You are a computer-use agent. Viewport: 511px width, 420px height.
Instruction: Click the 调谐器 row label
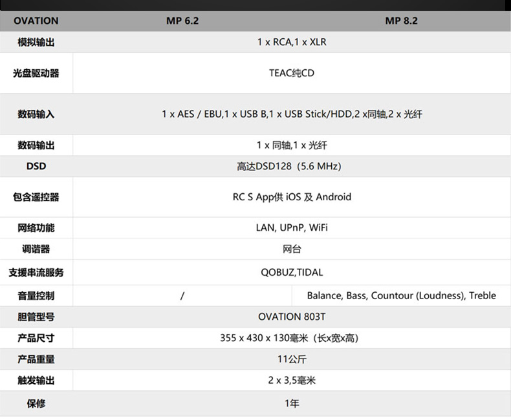coord(36,249)
